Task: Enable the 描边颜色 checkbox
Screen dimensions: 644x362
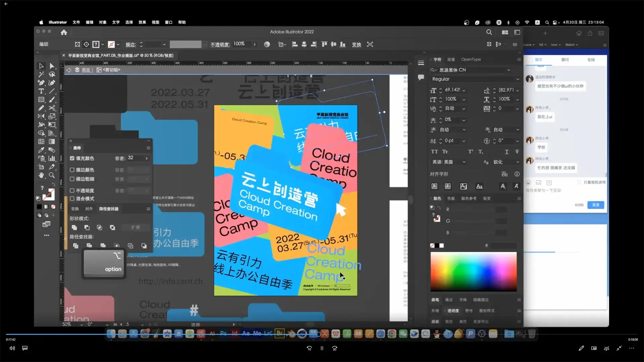Action: pyautogui.click(x=72, y=170)
